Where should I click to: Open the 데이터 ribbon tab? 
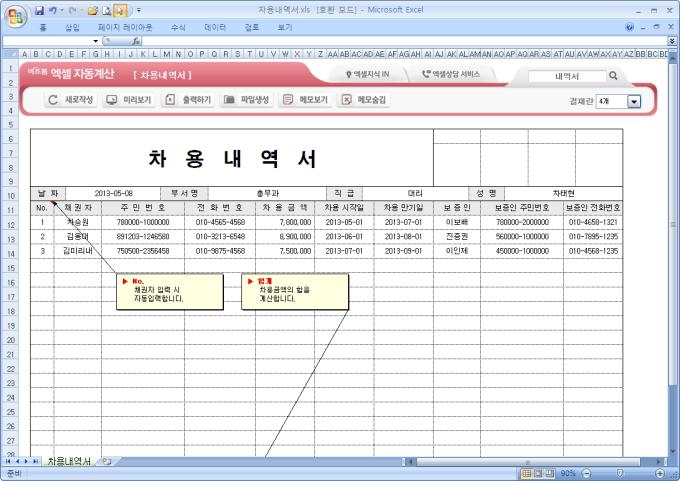tap(215, 27)
